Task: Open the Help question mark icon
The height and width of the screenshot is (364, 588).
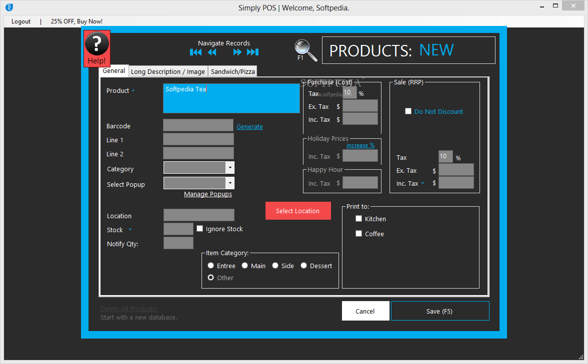Action: (x=97, y=48)
